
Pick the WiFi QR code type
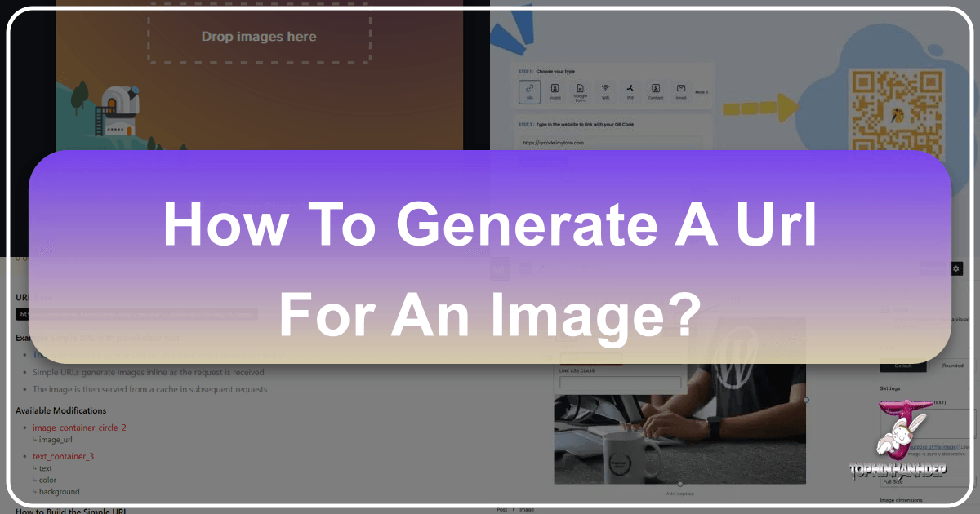(x=605, y=91)
